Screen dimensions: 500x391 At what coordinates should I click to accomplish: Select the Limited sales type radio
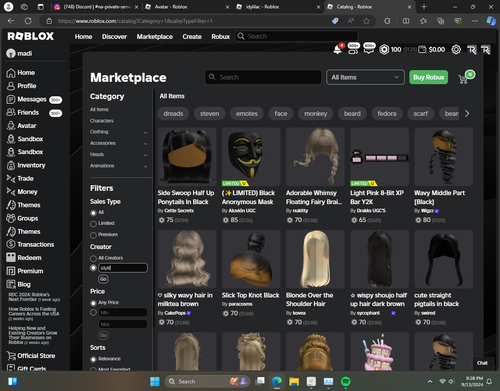coord(93,224)
